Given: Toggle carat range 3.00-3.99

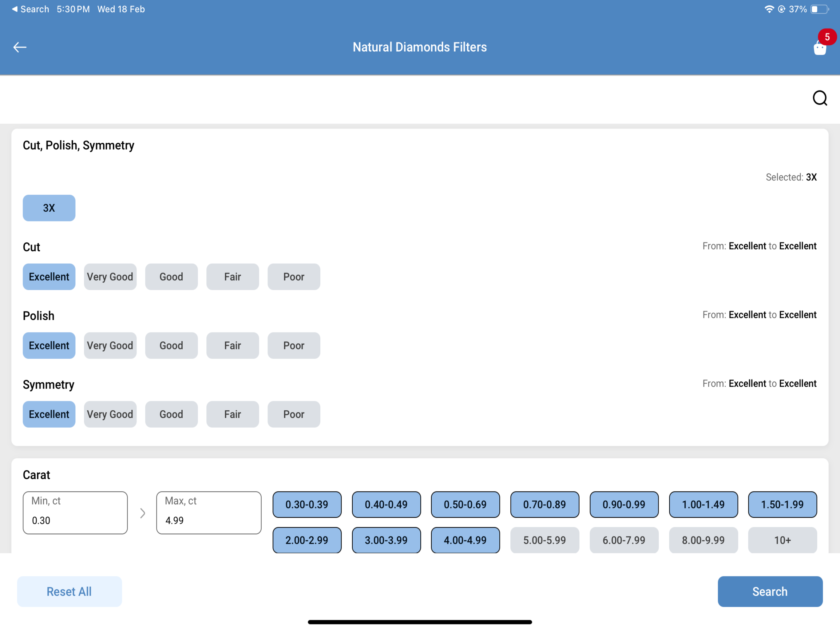Looking at the screenshot, I should (x=386, y=540).
